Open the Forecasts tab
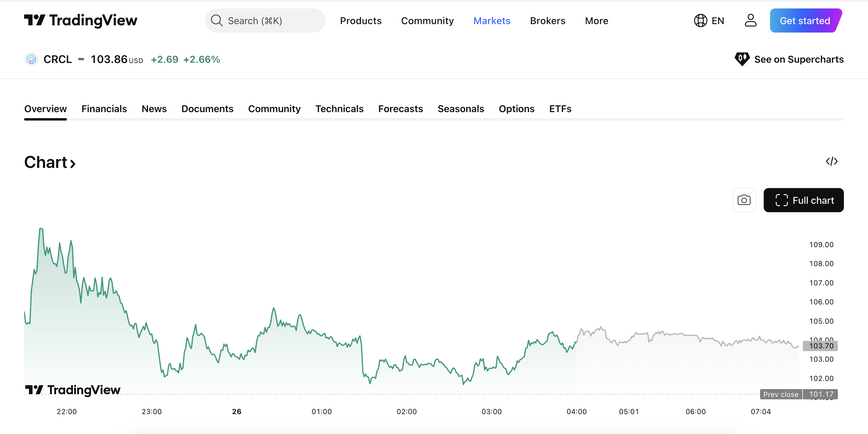This screenshot has height=434, width=868. point(401,108)
